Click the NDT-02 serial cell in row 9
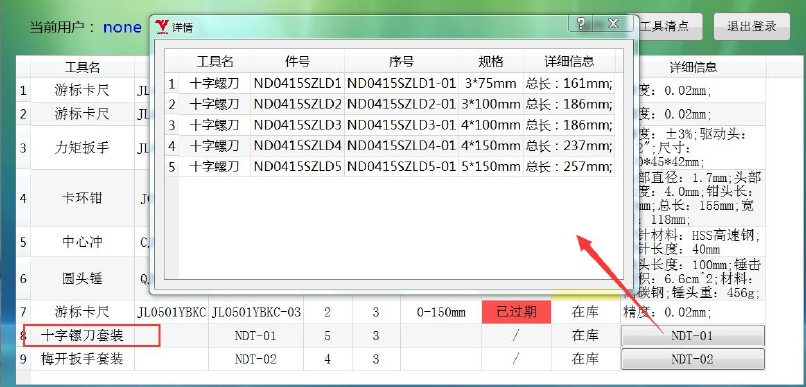The height and width of the screenshot is (387, 806). click(256, 359)
